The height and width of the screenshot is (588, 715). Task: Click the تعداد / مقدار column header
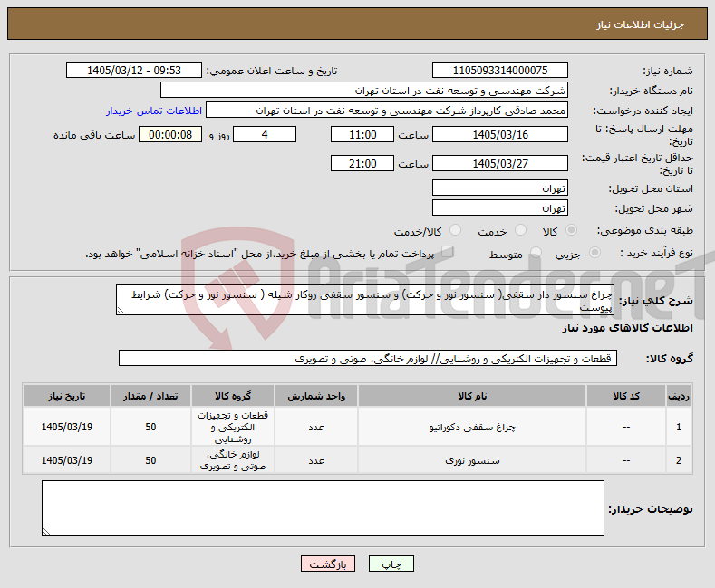(150, 396)
